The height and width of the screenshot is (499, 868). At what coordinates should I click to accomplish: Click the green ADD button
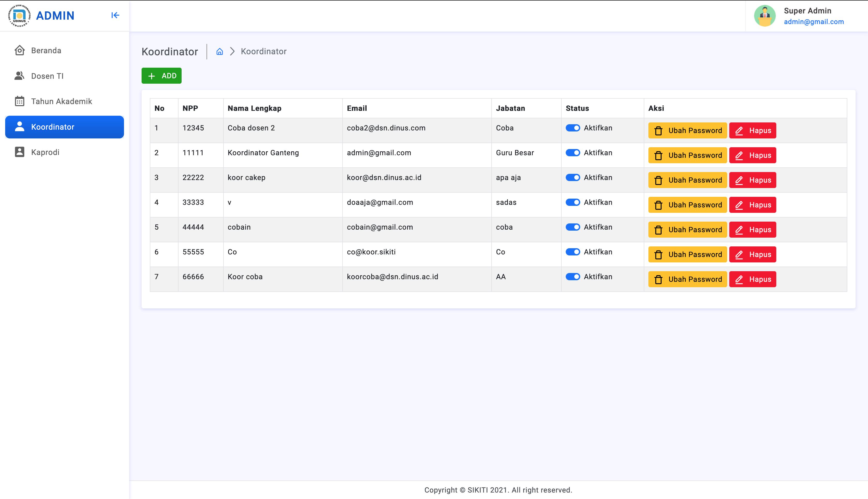pyautogui.click(x=161, y=76)
